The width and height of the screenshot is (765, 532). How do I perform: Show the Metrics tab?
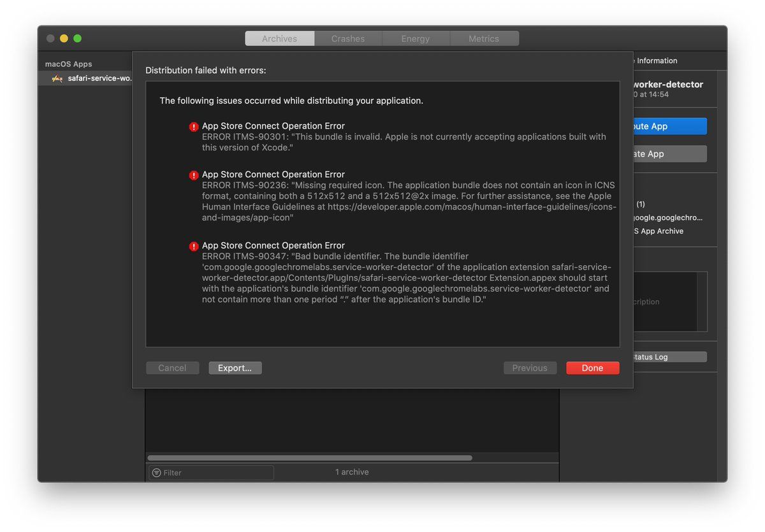point(484,39)
